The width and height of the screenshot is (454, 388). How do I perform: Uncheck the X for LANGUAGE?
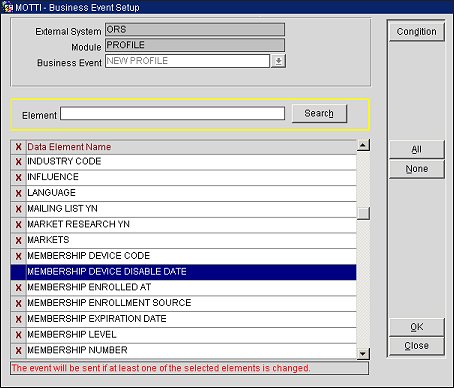tap(18, 193)
